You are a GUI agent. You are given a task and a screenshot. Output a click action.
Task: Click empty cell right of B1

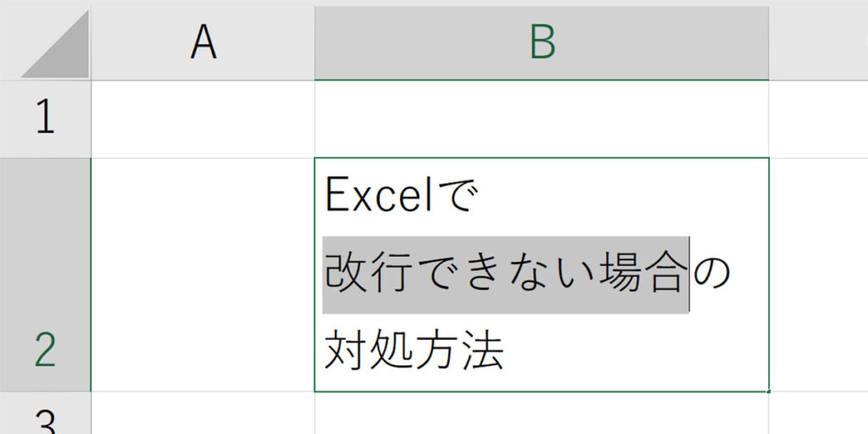[818, 119]
